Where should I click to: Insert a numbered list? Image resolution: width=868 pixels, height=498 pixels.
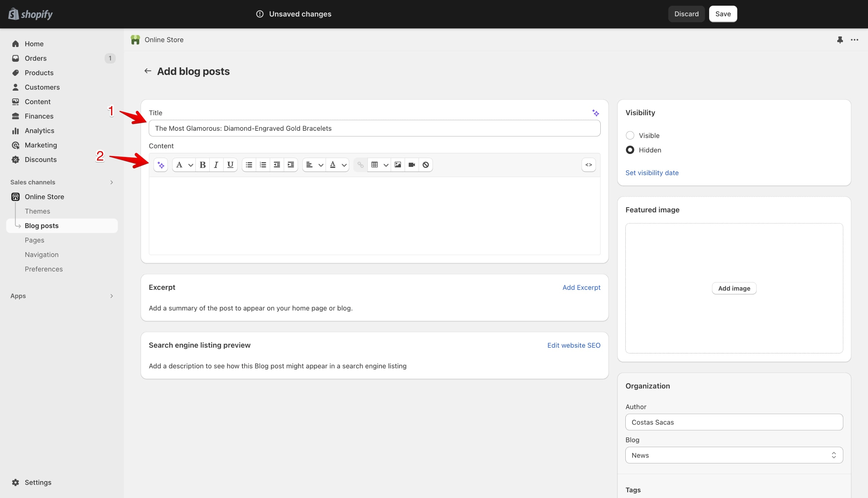point(263,165)
